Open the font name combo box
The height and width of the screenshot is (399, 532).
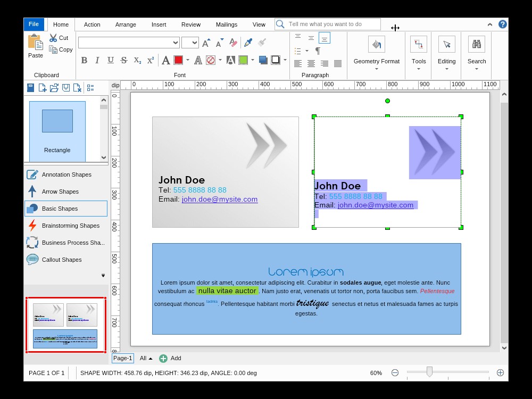[x=129, y=43]
